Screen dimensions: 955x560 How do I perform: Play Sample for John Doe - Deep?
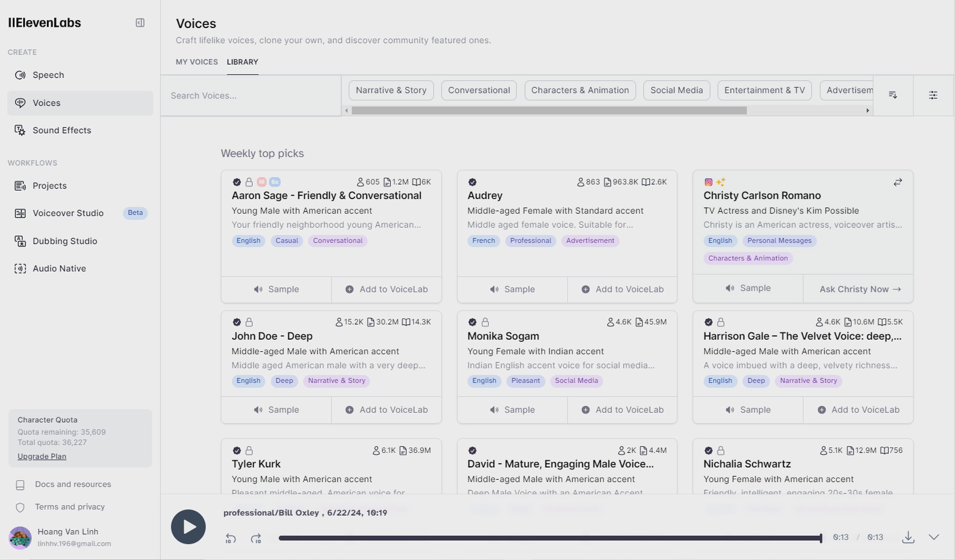click(x=277, y=410)
